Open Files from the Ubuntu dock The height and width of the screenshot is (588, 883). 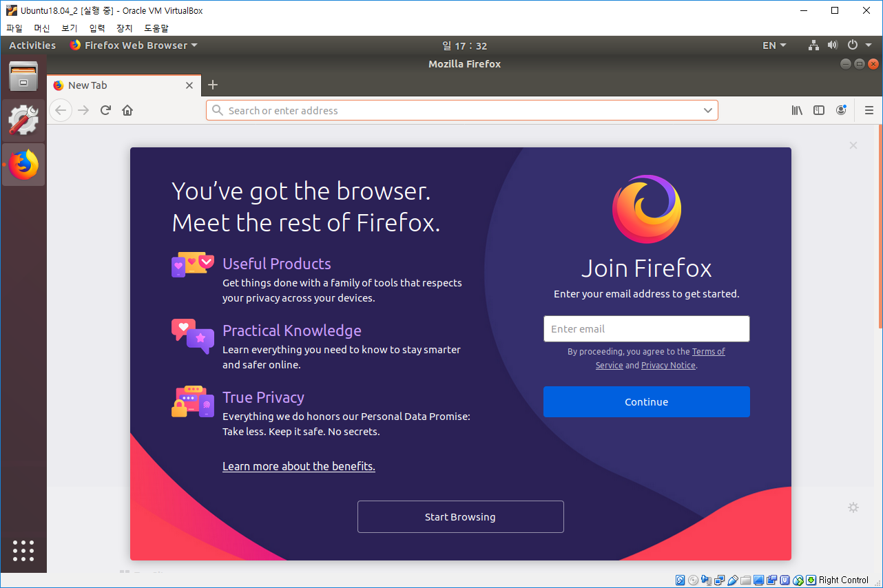click(23, 76)
